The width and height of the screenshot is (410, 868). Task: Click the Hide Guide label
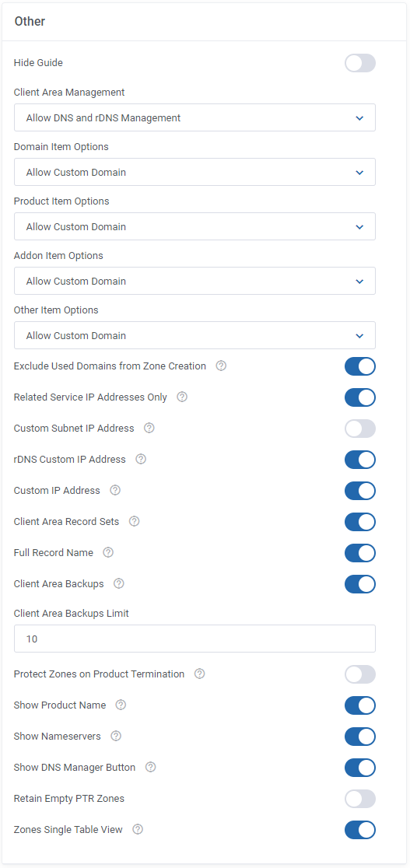pos(38,62)
